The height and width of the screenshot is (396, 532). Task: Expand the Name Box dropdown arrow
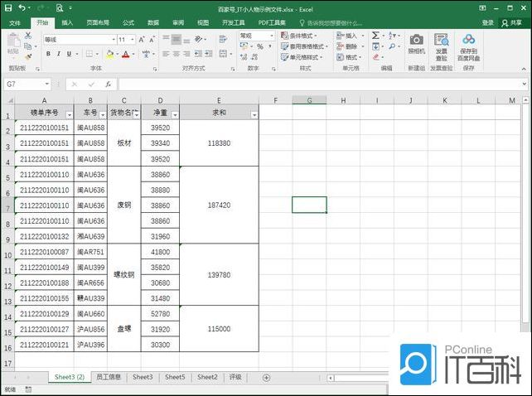pos(47,84)
